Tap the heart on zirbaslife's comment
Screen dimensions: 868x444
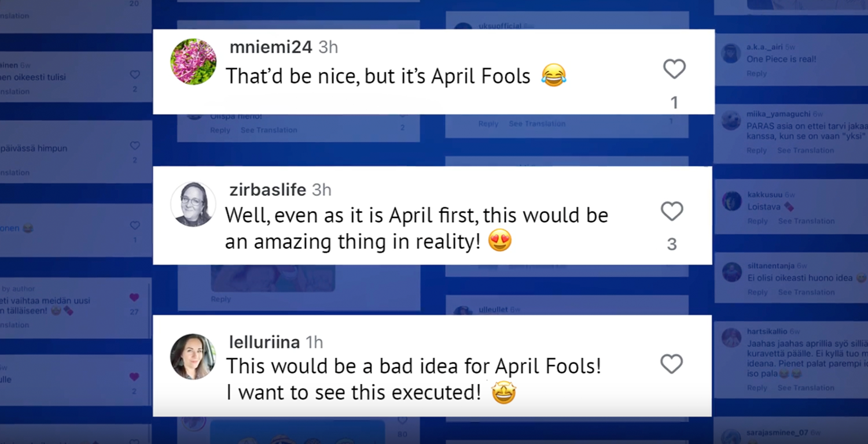click(x=672, y=212)
